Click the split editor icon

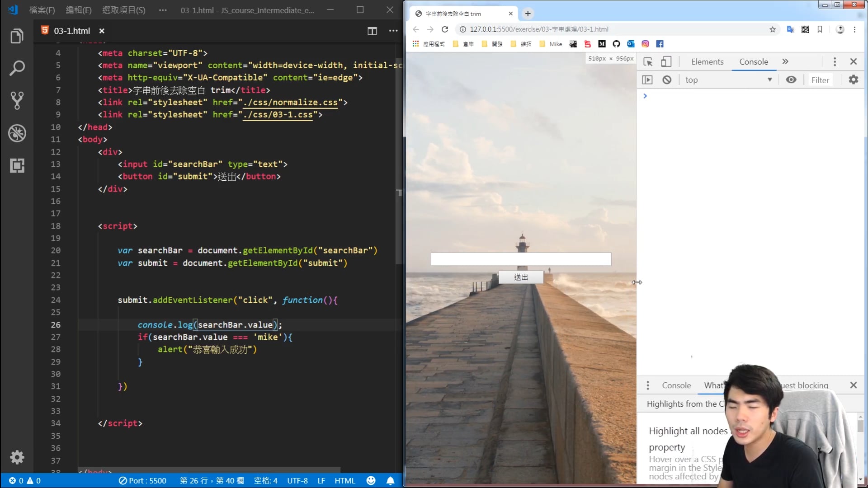[372, 31]
